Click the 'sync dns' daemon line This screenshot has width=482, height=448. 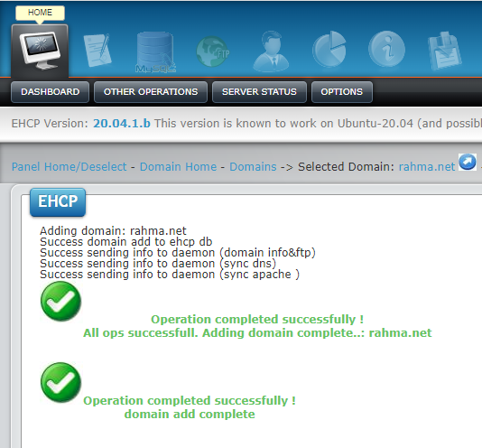[158, 264]
